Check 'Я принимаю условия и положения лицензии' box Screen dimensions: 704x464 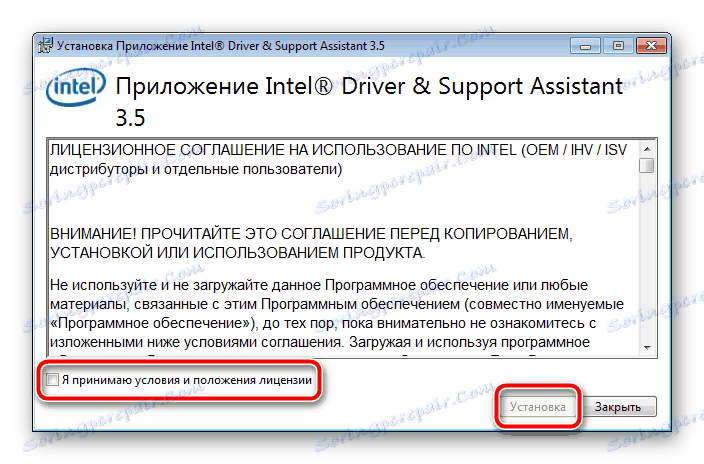point(52,380)
